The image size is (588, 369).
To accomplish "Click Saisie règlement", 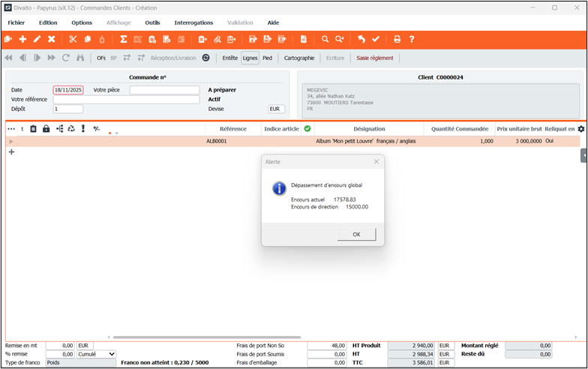I will 375,58.
